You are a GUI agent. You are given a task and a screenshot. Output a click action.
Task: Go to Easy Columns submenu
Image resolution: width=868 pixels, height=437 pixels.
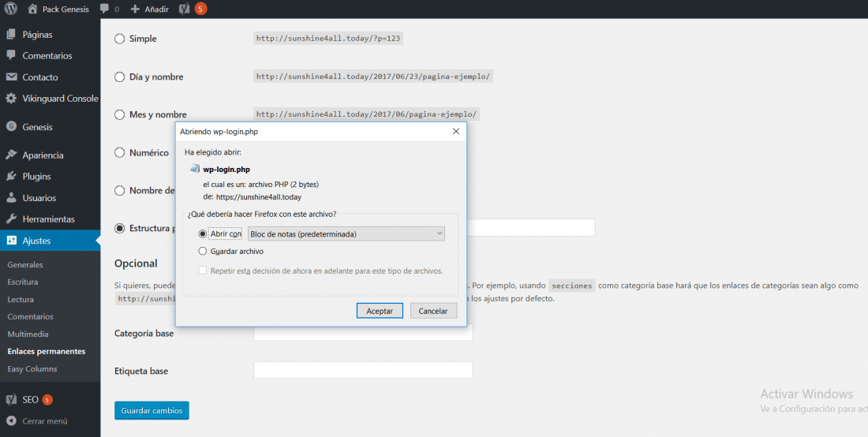(32, 369)
